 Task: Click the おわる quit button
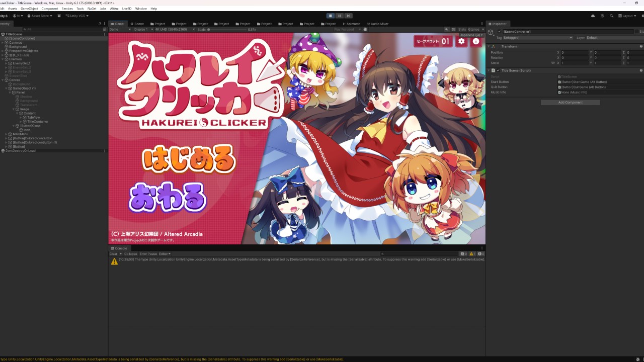[x=168, y=197]
